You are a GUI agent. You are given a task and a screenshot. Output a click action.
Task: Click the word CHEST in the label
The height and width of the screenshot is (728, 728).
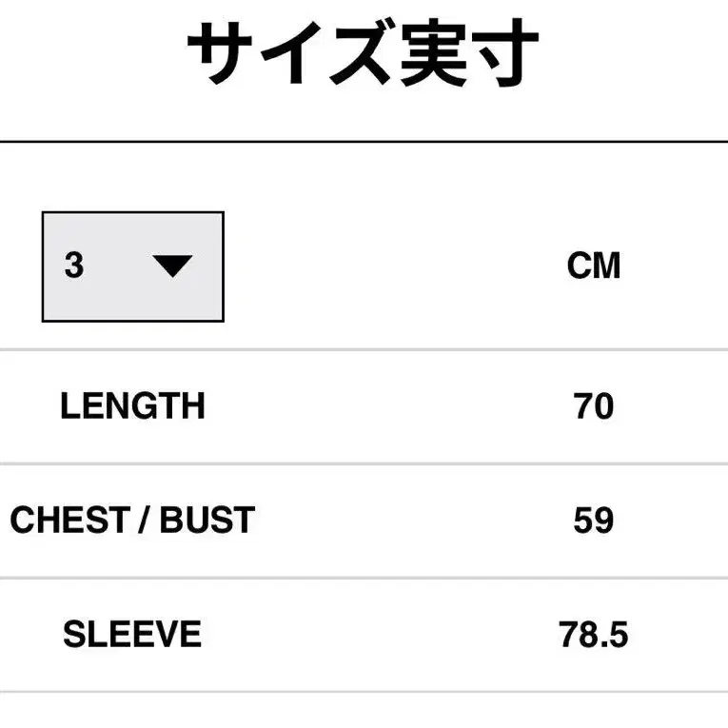[x=68, y=521]
